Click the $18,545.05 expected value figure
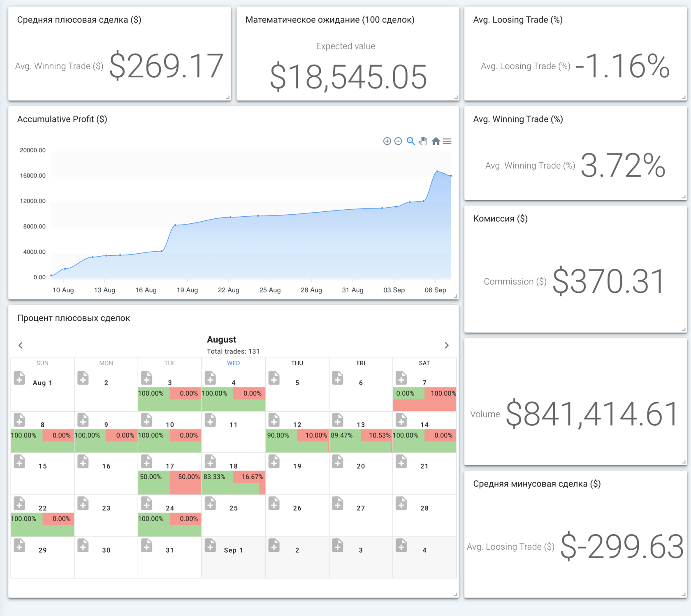 348,77
